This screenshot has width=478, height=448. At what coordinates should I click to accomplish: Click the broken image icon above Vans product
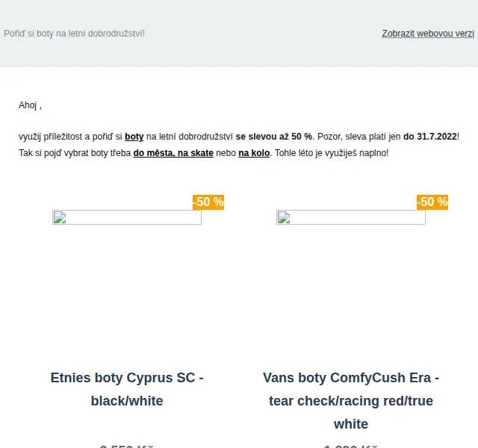[x=284, y=217]
